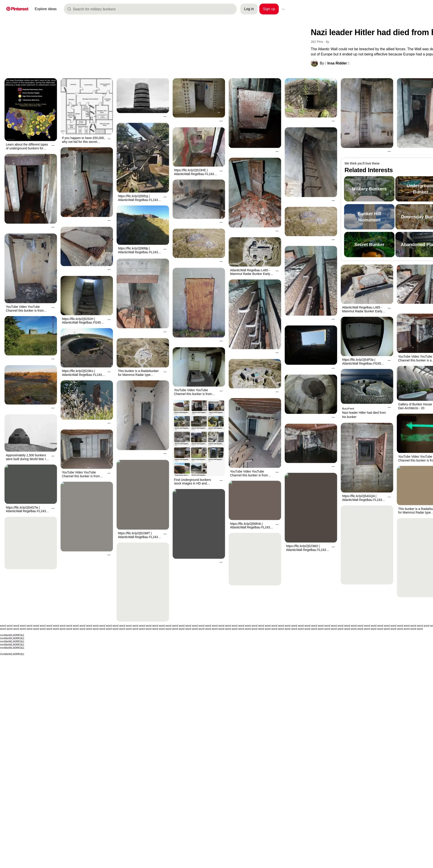The image size is (433, 868).
Task: Focus the 'Search for military bunkers' field
Action: (150, 9)
